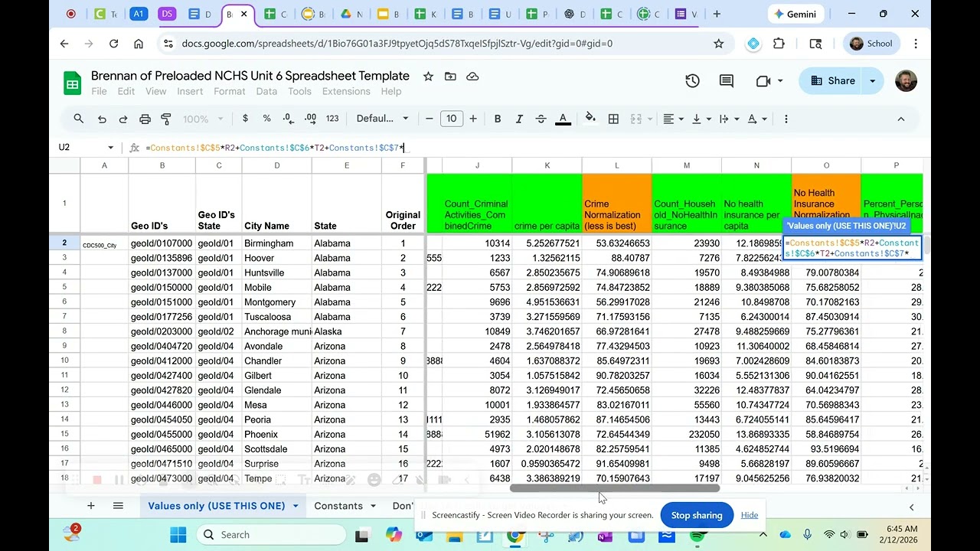
Task: Undo the last action
Action: pos(102,119)
